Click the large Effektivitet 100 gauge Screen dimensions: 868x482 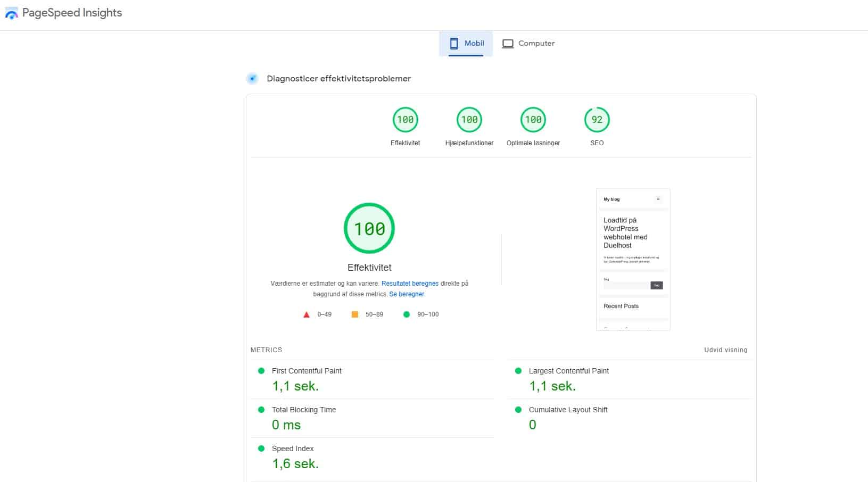pos(369,228)
